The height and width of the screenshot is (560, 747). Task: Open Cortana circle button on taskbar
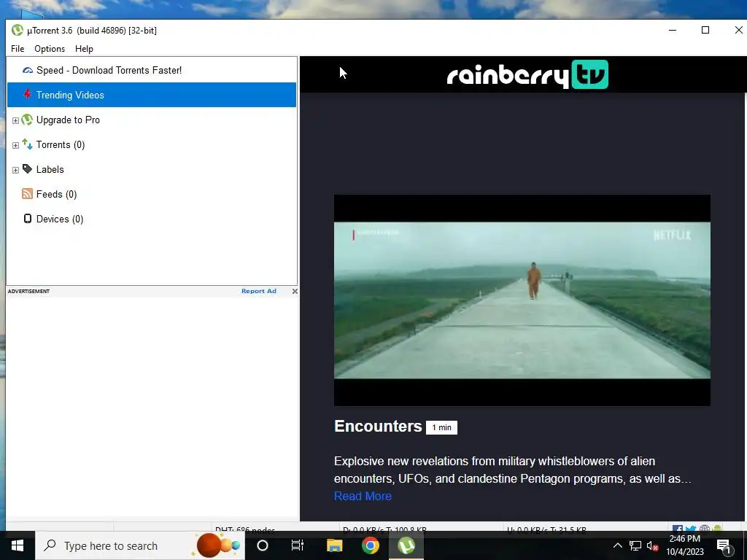tap(263, 545)
